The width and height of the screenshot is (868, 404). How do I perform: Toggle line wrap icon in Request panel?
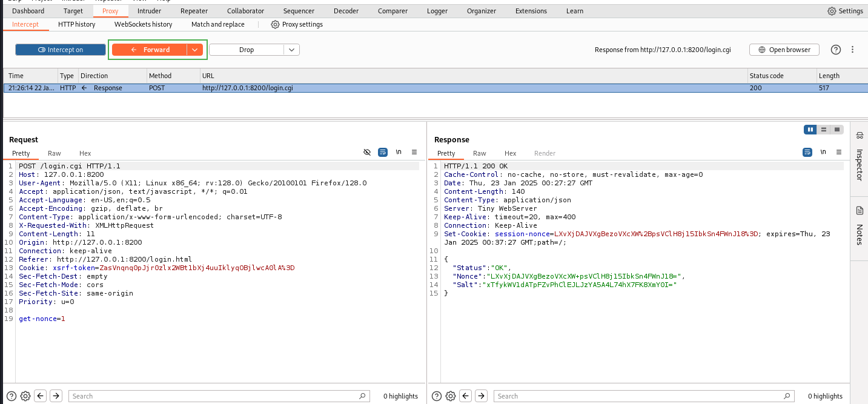383,153
